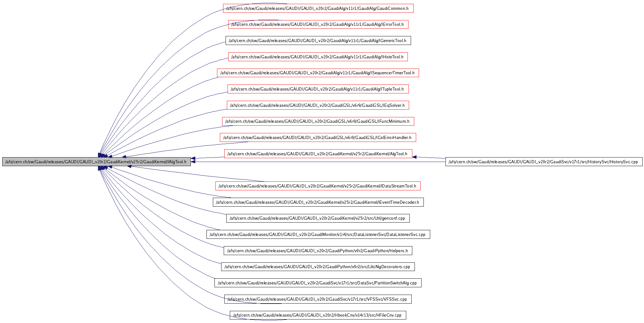Image resolution: width=644 pixels, height=323 pixels.
Task: Select the DataListenerSvc.cpp node
Action: pyautogui.click(x=318, y=235)
